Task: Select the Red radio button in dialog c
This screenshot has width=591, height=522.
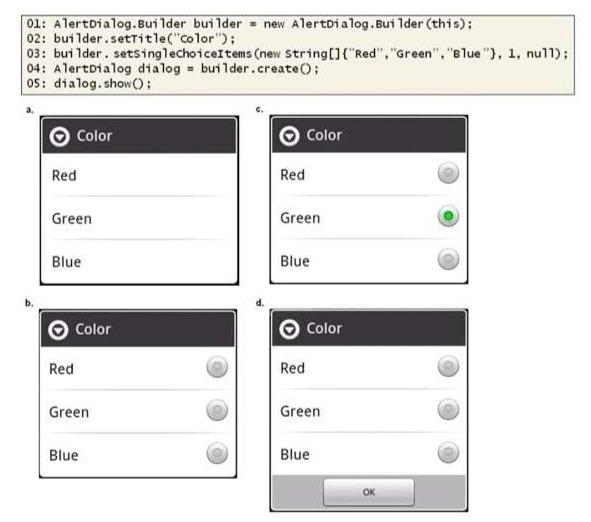Action: tap(448, 173)
